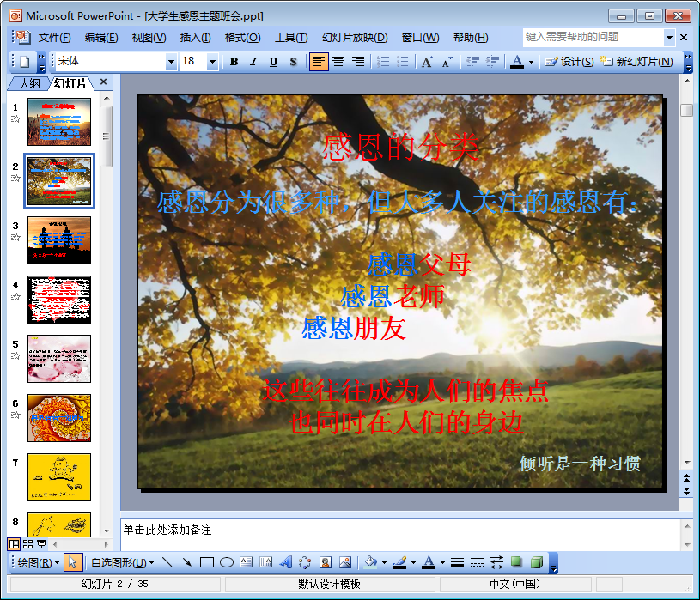Toggle Bold formatting

234,62
